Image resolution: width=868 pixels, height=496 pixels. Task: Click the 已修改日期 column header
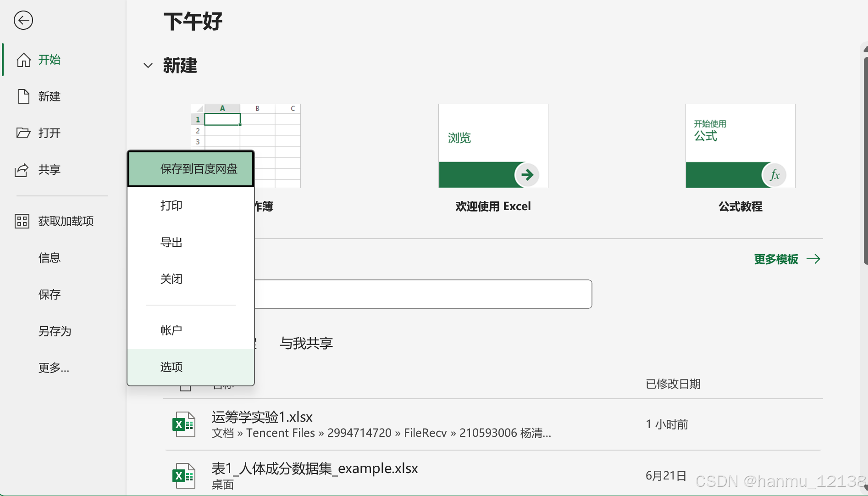673,384
